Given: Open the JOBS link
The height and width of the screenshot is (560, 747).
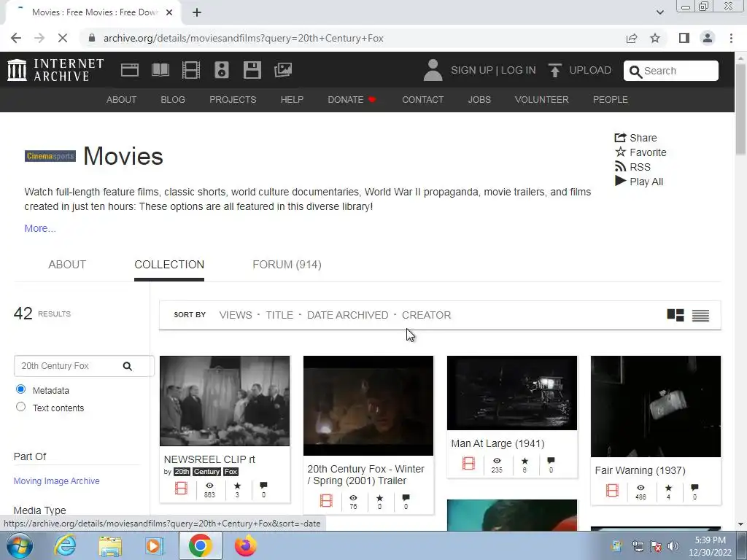Looking at the screenshot, I should (479, 99).
